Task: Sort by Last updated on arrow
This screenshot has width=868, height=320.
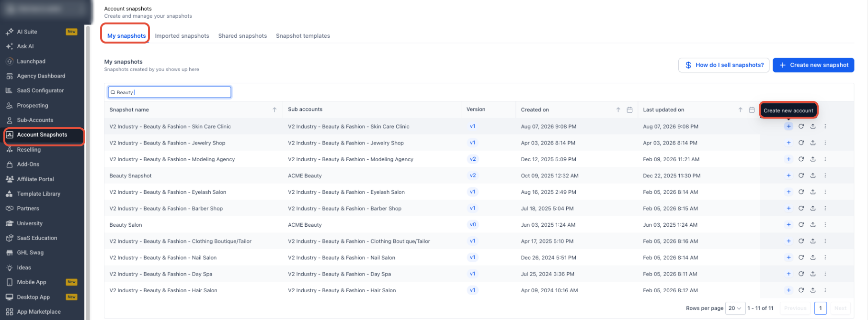Action: (x=740, y=110)
